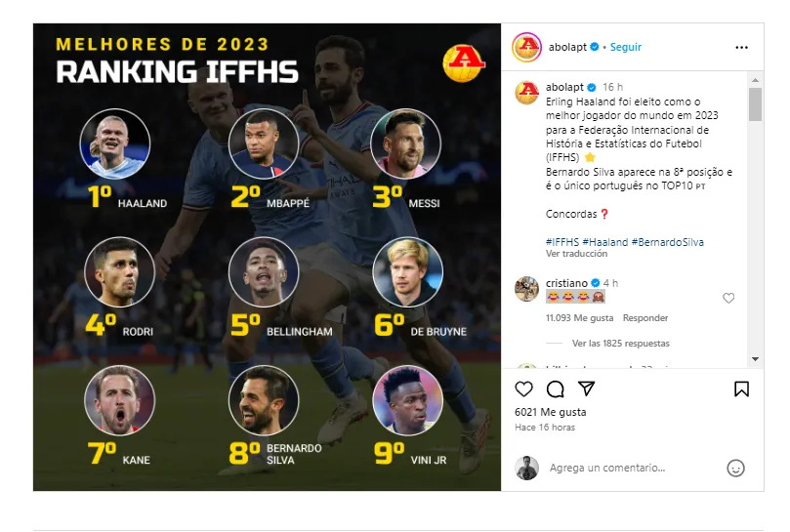The image size is (790, 532).
Task: Click Ver traducción to translate caption
Action: pos(577,254)
